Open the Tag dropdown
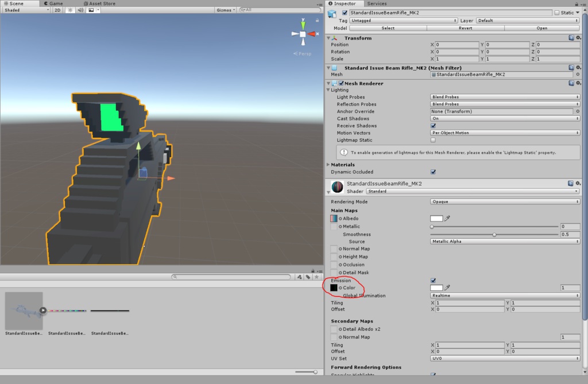 click(404, 20)
